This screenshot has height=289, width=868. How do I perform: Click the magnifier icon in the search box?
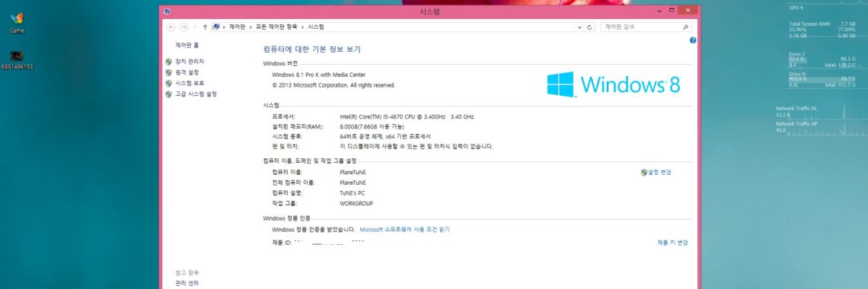click(x=685, y=27)
